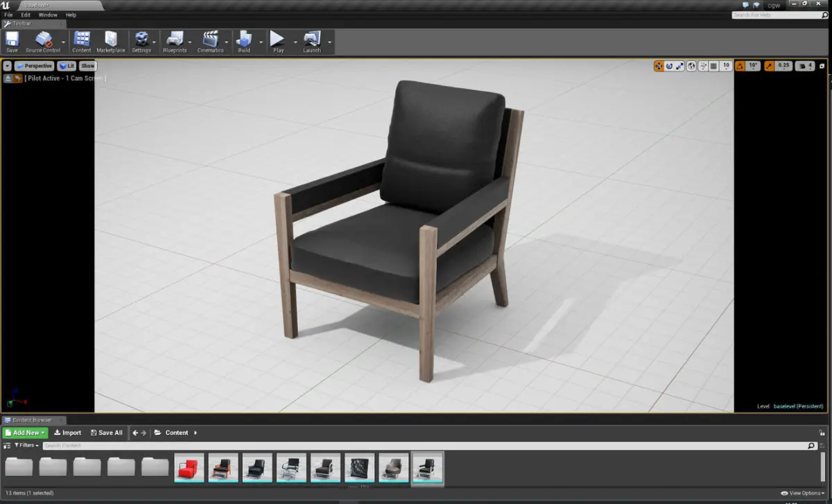
Task: Open the Lit view mode dropdown
Action: [67, 66]
